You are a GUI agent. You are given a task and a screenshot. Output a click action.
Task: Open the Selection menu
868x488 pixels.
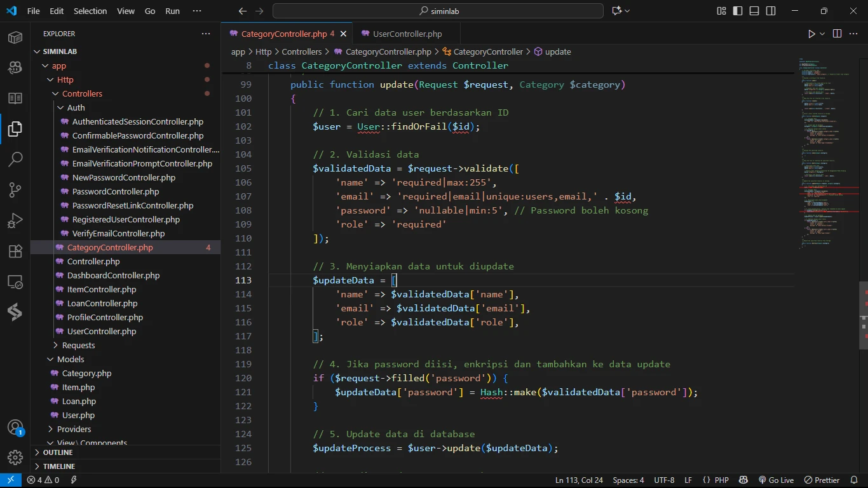coord(90,11)
